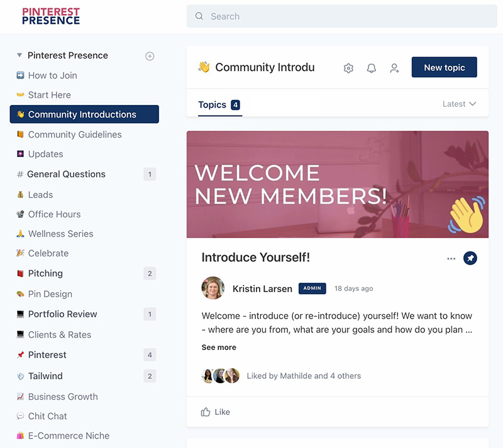Click the Pinterest Presence logo
503x448 pixels.
[51, 16]
